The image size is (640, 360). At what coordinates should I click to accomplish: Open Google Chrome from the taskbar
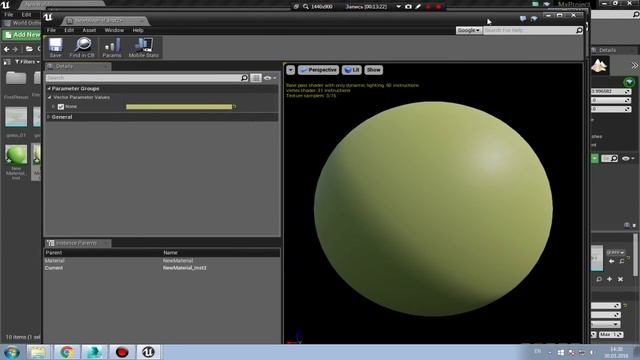(67, 352)
